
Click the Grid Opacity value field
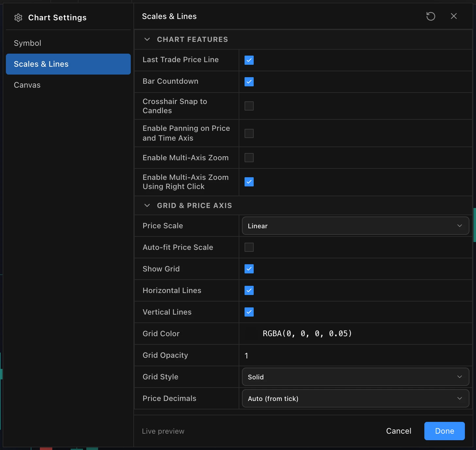click(x=355, y=355)
